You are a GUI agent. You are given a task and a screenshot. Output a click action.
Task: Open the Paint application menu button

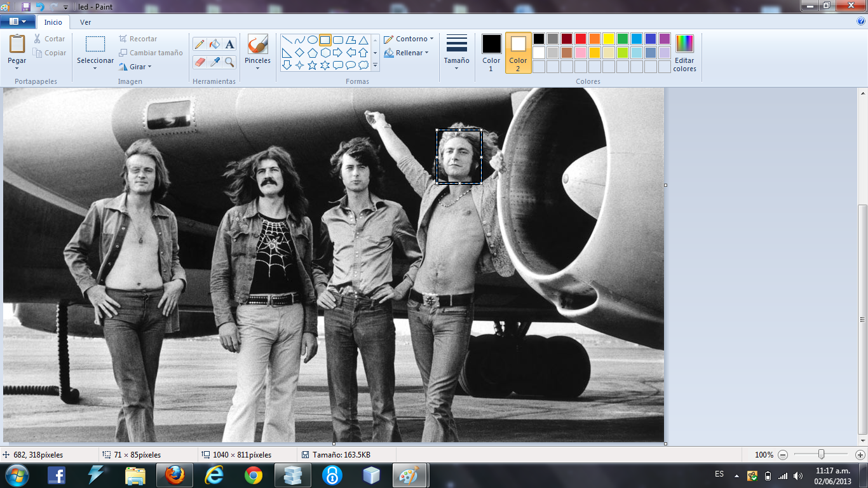point(17,22)
